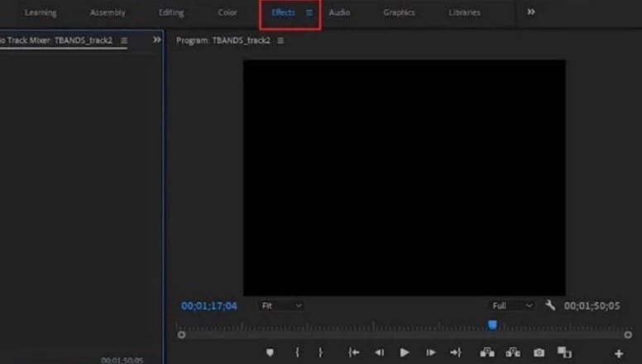Switch to the Color workspace
This screenshot has width=642, height=364.
point(228,12)
